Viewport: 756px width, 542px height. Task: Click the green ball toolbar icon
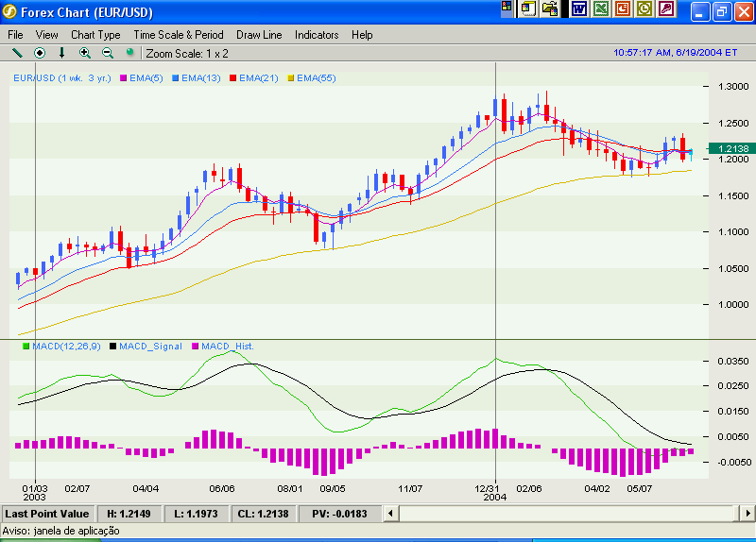tap(130, 53)
